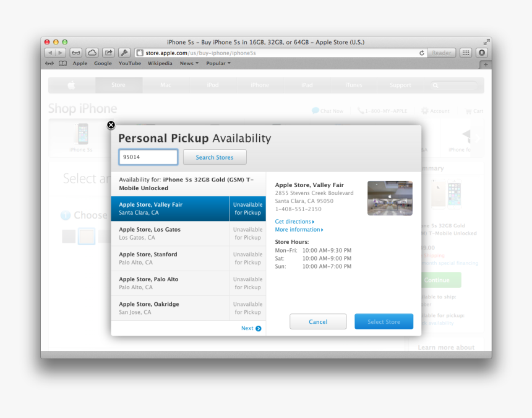This screenshot has height=418, width=532.
Task: Click the Apple logo in site navigation
Action: pos(72,85)
